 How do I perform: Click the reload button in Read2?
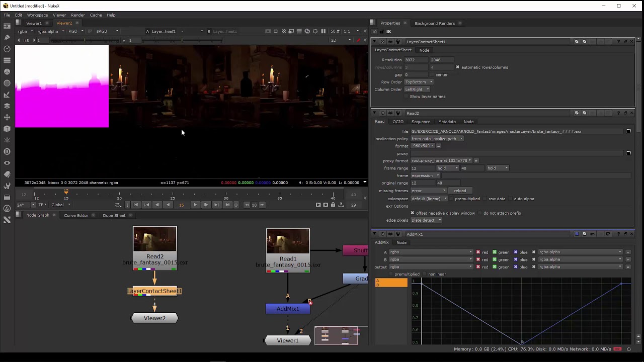tap(460, 191)
